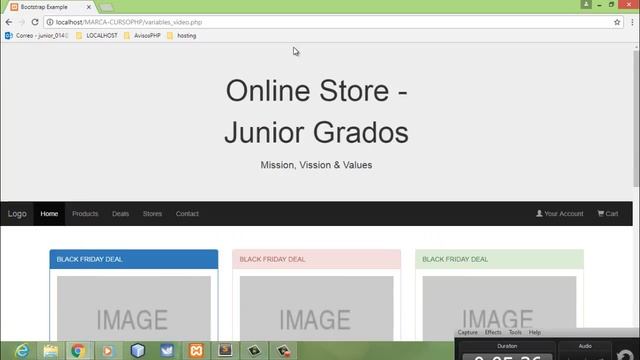Viewport: 640px width, 360px height.
Task: Open Internet Explorer from the taskbar
Action: tap(21, 351)
